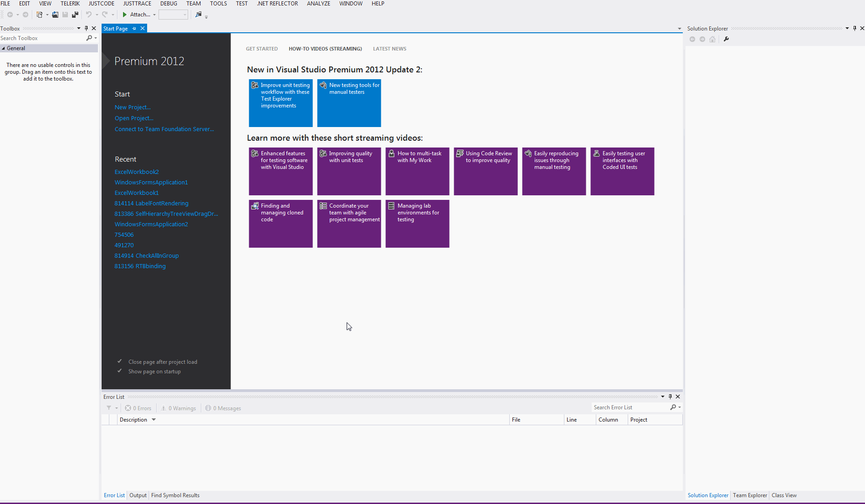Click the New Project... link
This screenshot has width=865, height=504.
pos(133,107)
